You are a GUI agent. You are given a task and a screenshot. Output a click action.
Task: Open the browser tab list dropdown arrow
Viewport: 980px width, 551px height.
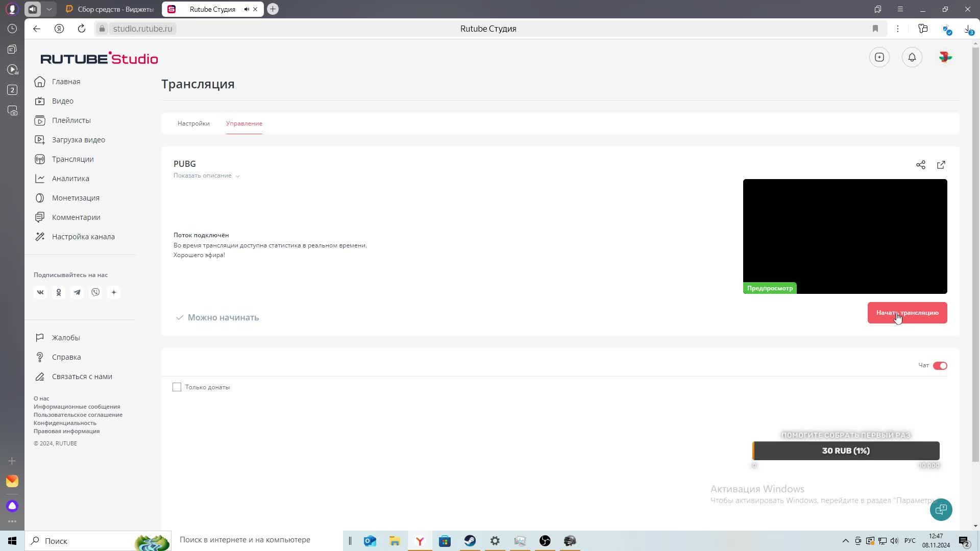point(49,9)
